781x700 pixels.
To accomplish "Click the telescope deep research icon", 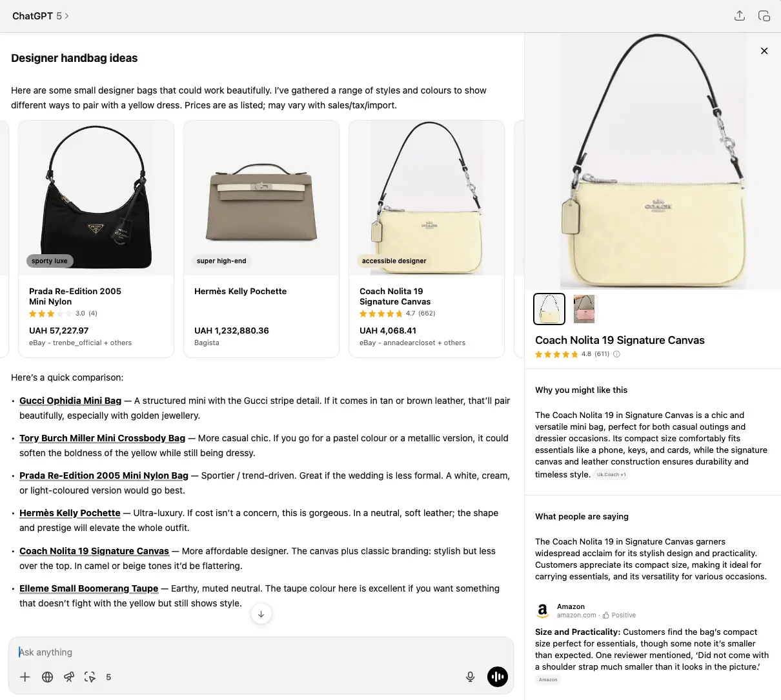I will [69, 677].
